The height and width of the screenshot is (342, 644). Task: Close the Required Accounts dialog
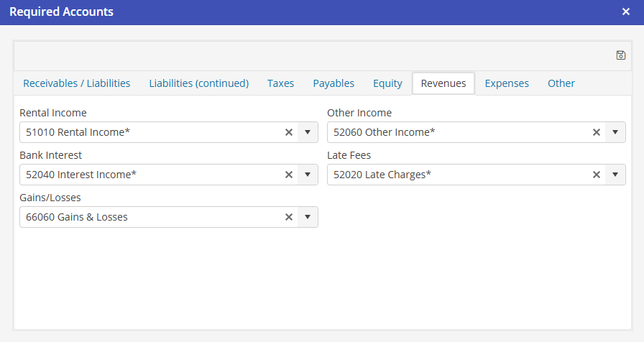click(626, 12)
